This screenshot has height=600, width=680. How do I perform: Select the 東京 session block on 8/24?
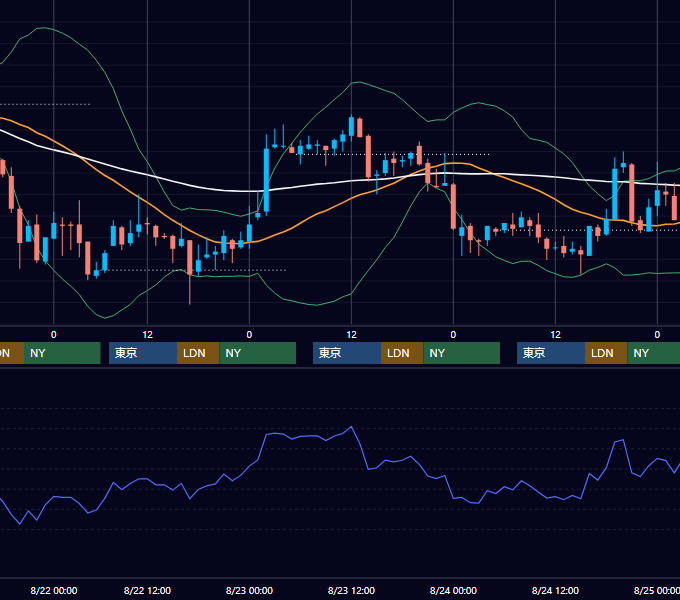tap(551, 353)
